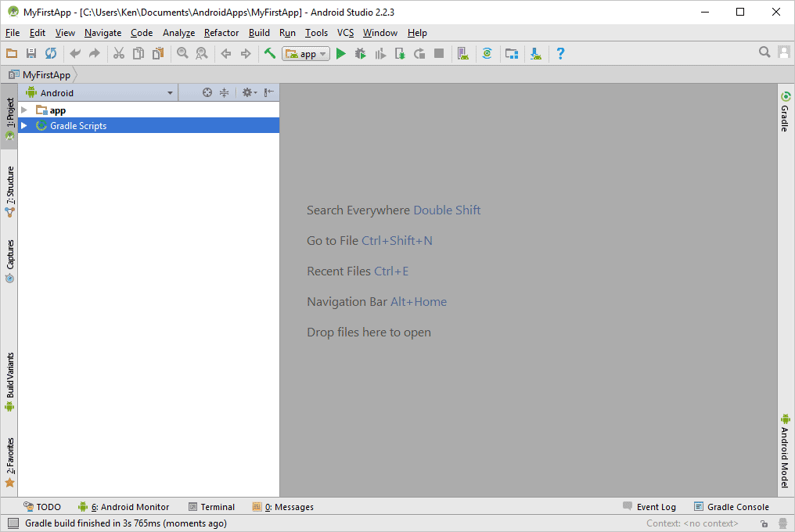Open the app run configuration dropdown
The width and height of the screenshot is (795, 532).
[306, 54]
